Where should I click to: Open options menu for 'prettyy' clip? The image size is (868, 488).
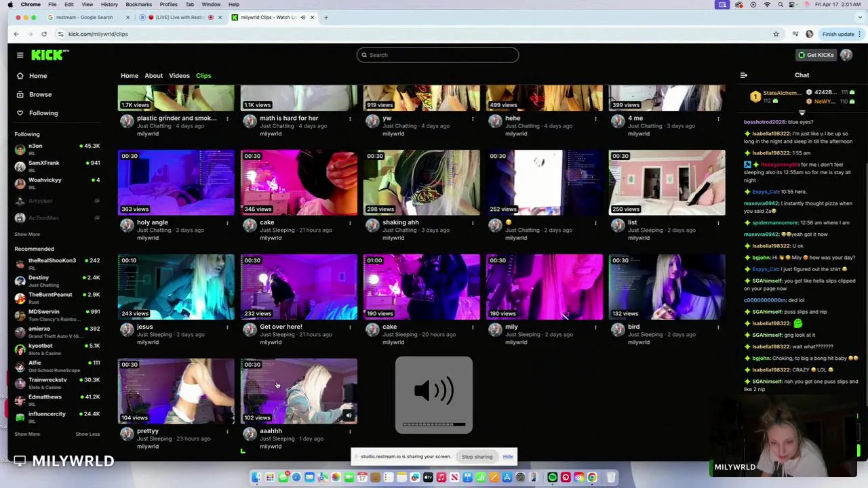227,432
